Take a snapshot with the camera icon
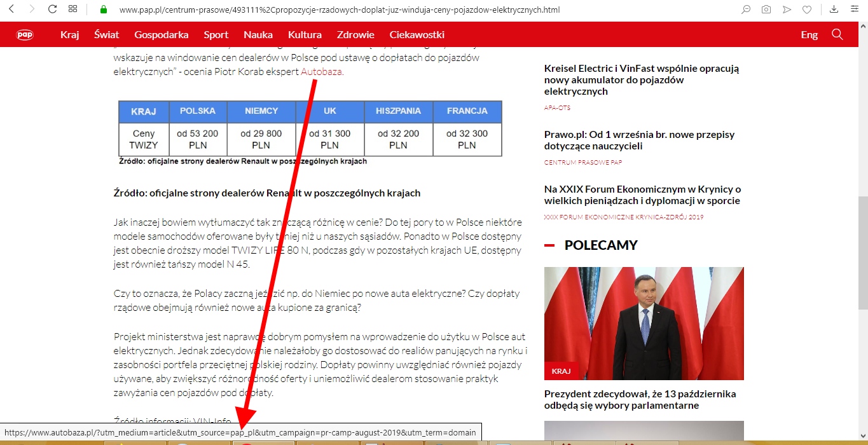This screenshot has width=868, height=445. click(766, 10)
